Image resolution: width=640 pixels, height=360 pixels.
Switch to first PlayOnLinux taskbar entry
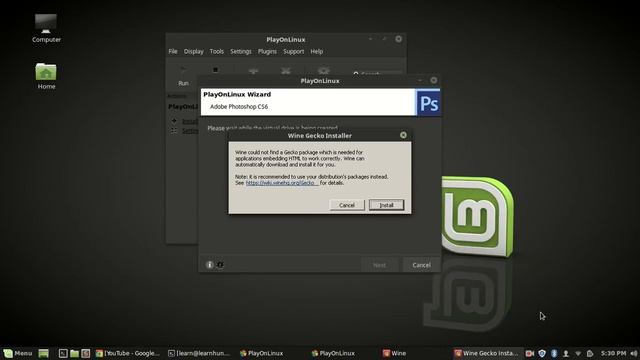(x=261, y=353)
